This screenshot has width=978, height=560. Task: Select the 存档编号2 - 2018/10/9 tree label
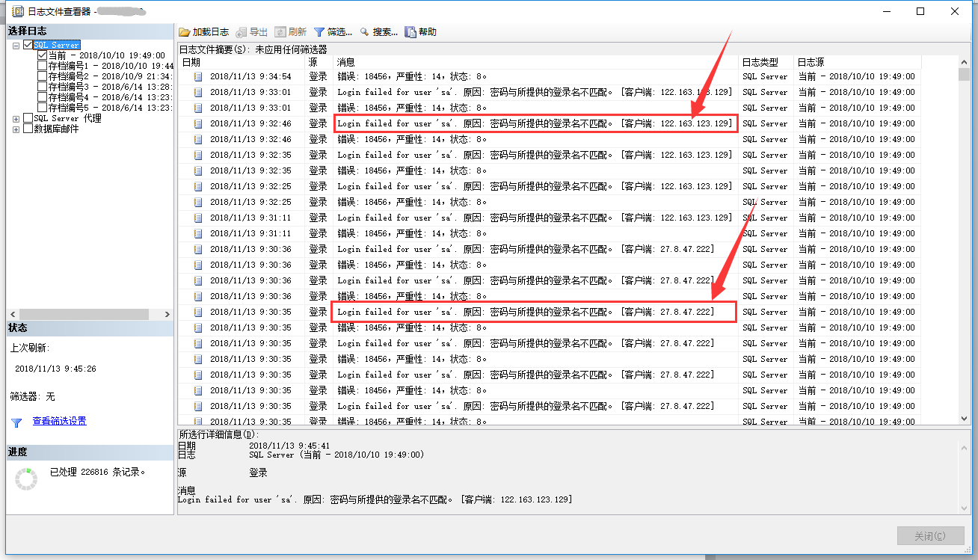tap(111, 76)
